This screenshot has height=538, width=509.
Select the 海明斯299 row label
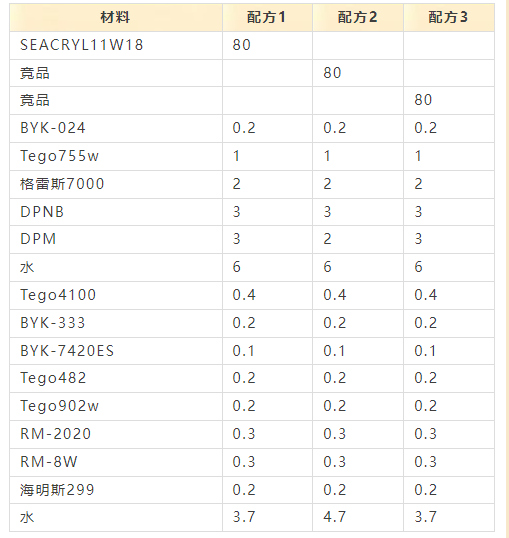coord(116,490)
